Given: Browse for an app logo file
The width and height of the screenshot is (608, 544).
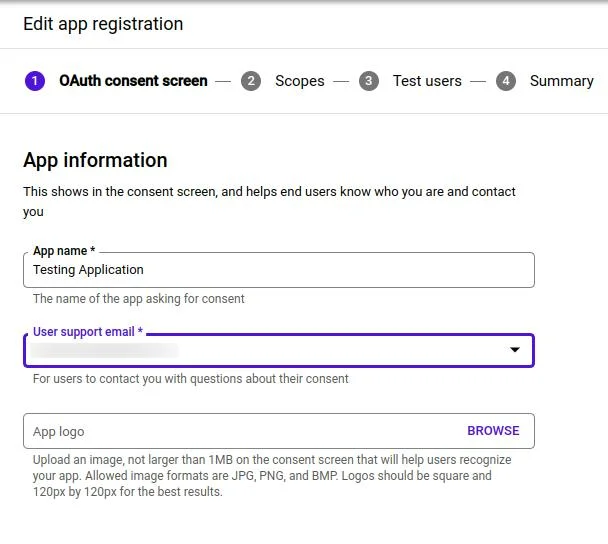Looking at the screenshot, I should (x=493, y=431).
